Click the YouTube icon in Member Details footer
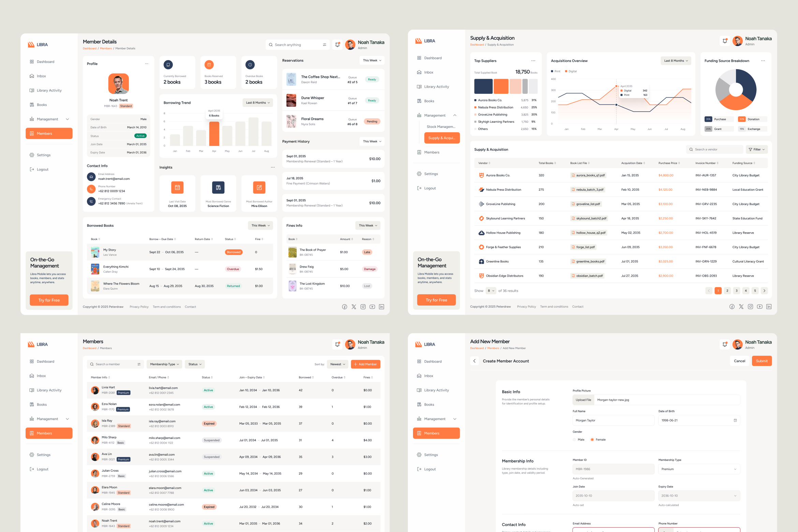This screenshot has width=798, height=532. pos(372,307)
